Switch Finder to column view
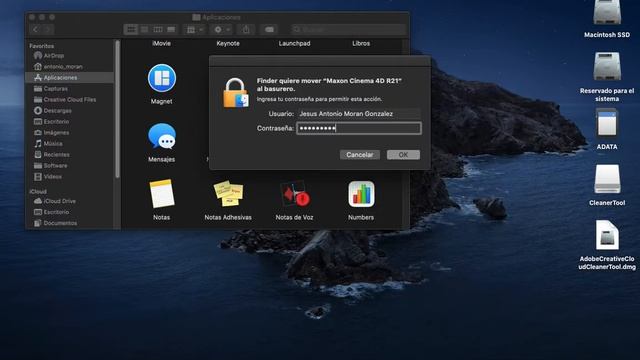The height and width of the screenshot is (360, 640). coord(158,29)
